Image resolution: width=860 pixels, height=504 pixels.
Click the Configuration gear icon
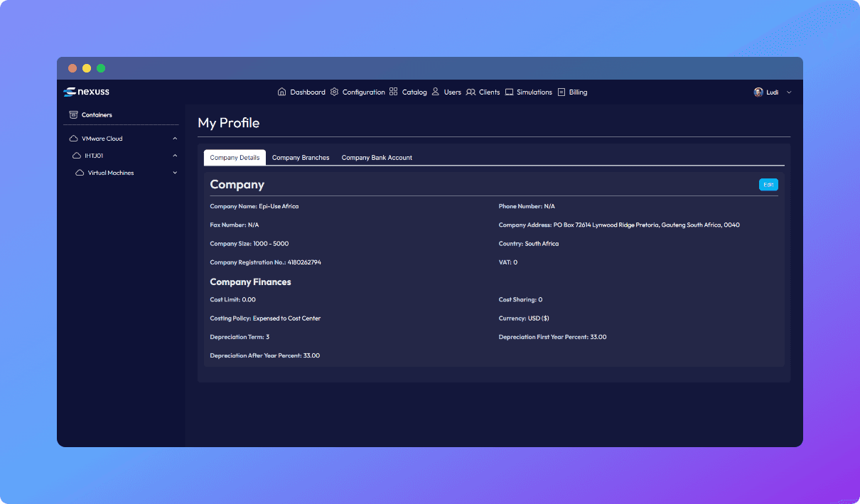(x=334, y=92)
